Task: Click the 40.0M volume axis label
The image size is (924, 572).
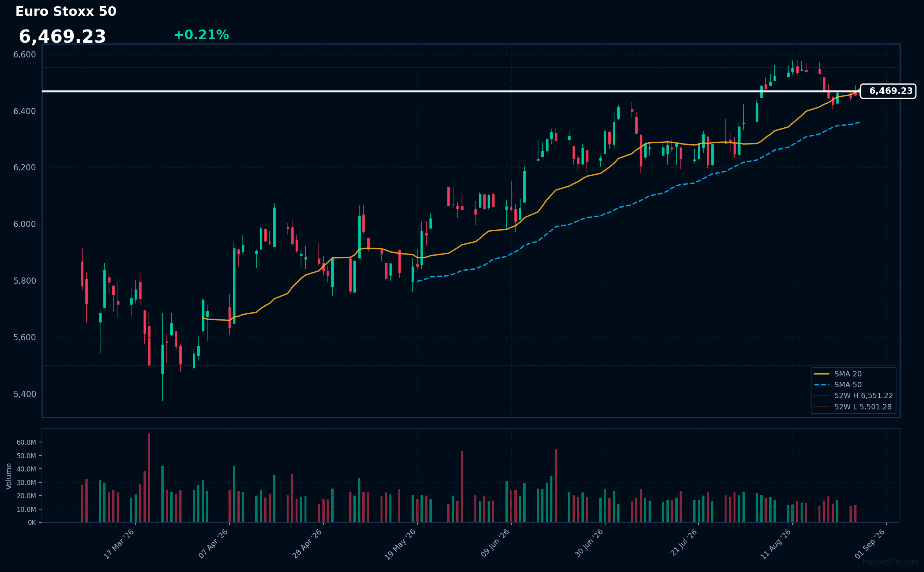Action: (26, 469)
